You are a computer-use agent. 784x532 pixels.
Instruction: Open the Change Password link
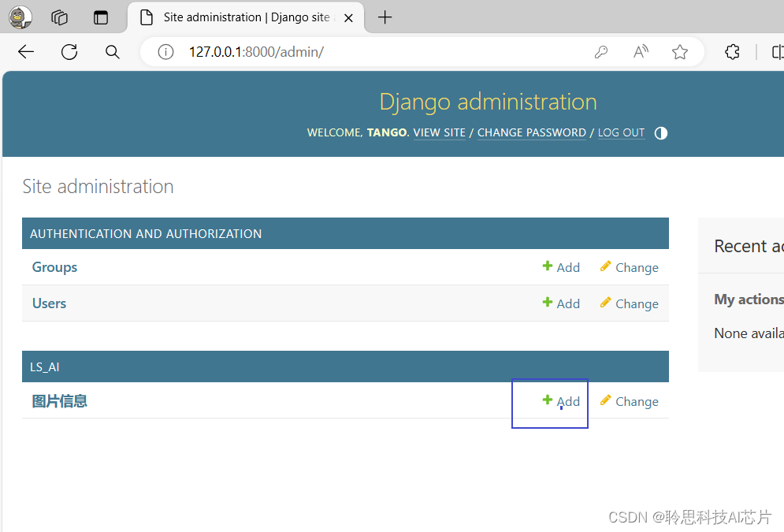[x=532, y=132]
